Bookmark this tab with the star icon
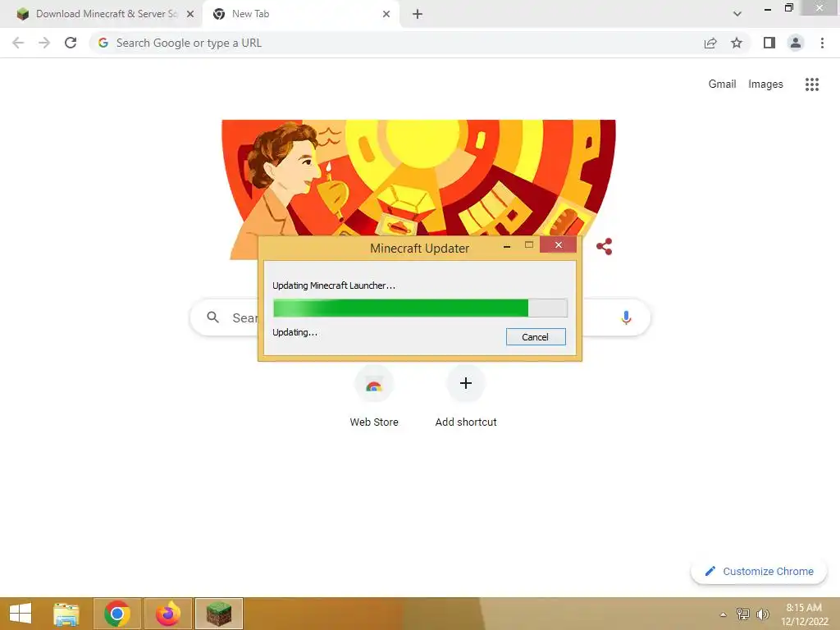 [737, 43]
